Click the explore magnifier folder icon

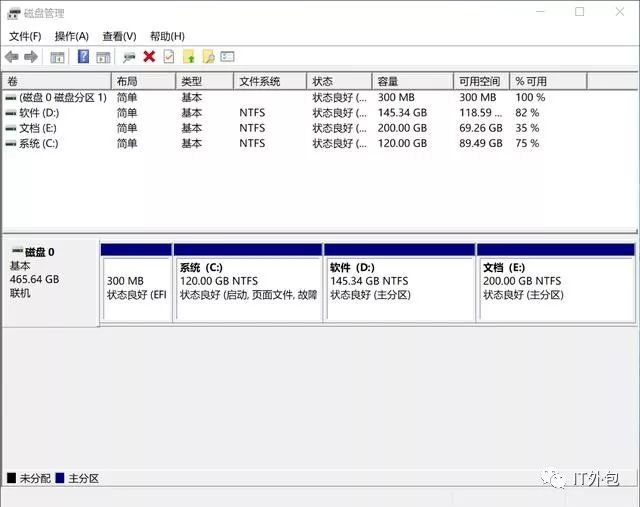208,56
